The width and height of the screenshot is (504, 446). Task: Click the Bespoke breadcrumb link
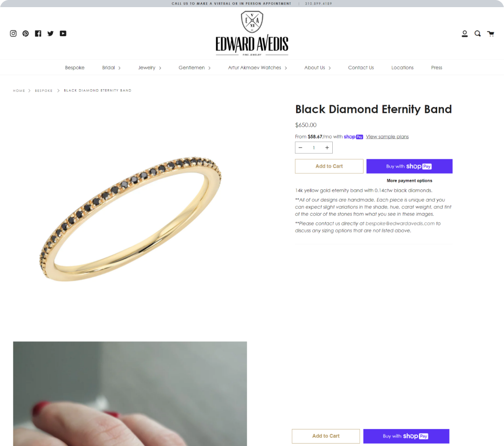pos(44,91)
